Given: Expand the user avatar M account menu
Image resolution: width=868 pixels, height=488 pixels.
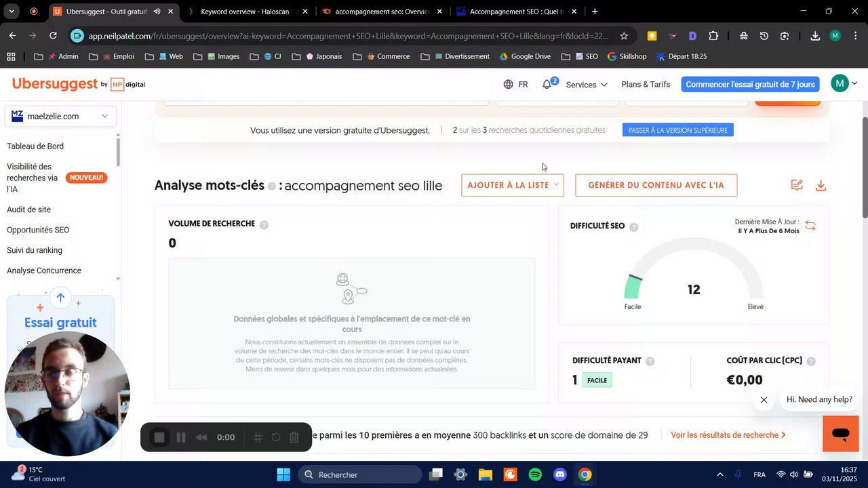Looking at the screenshot, I should 844,84.
